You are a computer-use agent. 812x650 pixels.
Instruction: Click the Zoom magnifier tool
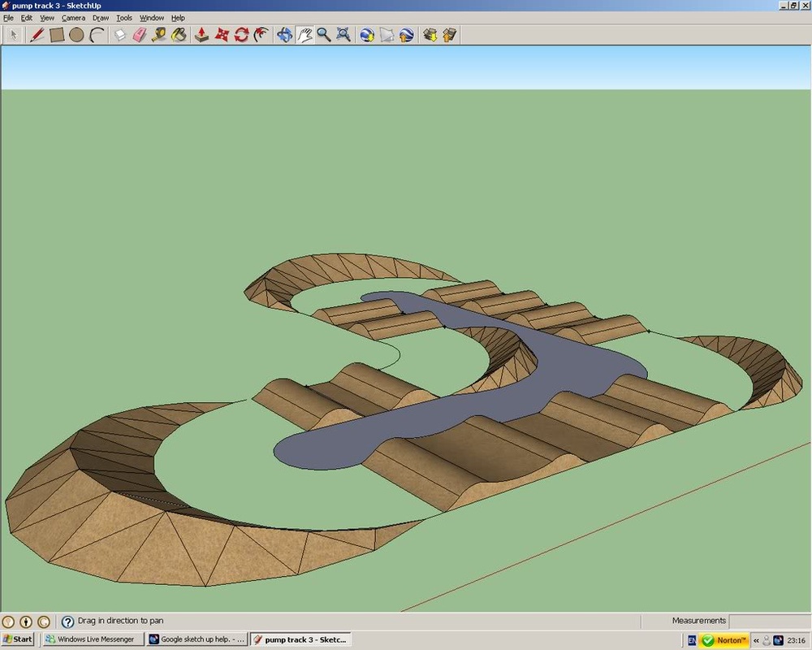coord(324,35)
